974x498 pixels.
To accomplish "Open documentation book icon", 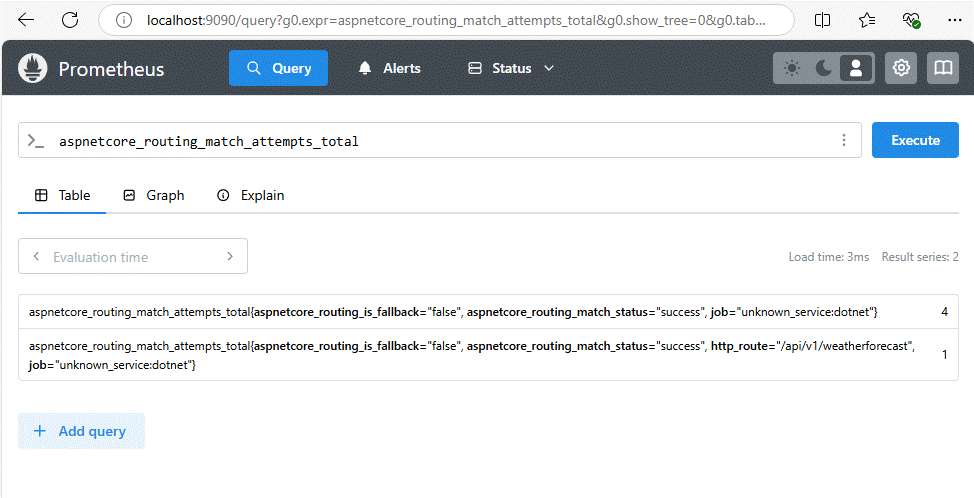I will point(943,68).
